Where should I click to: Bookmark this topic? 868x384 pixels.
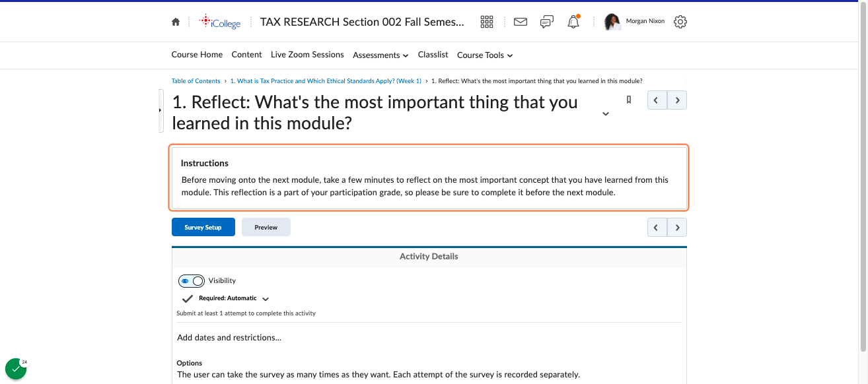(629, 100)
